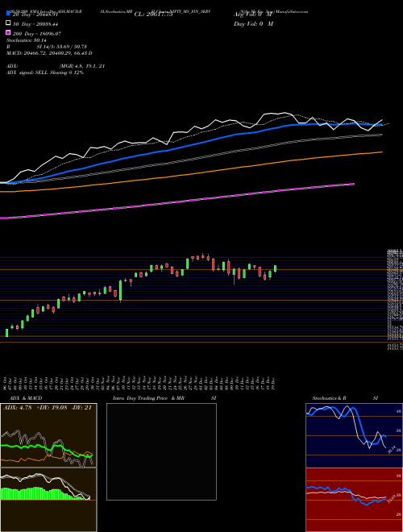Click the red RSI chart panel
The image size is (403, 532).
coord(354,500)
